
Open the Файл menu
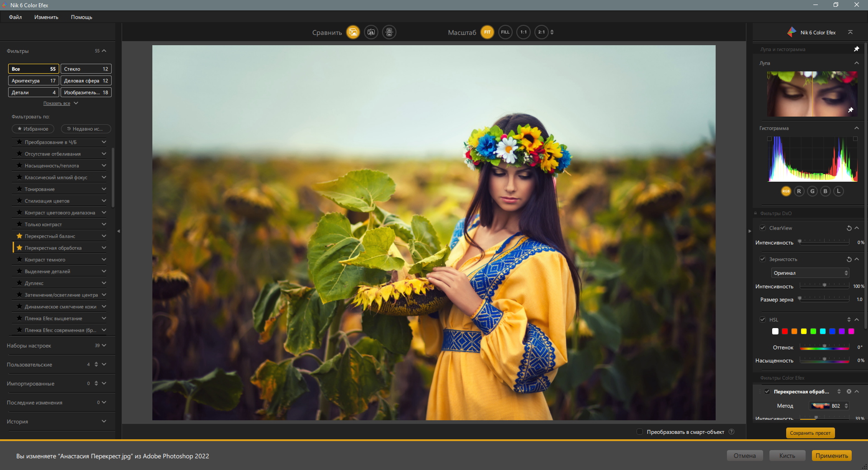click(15, 17)
